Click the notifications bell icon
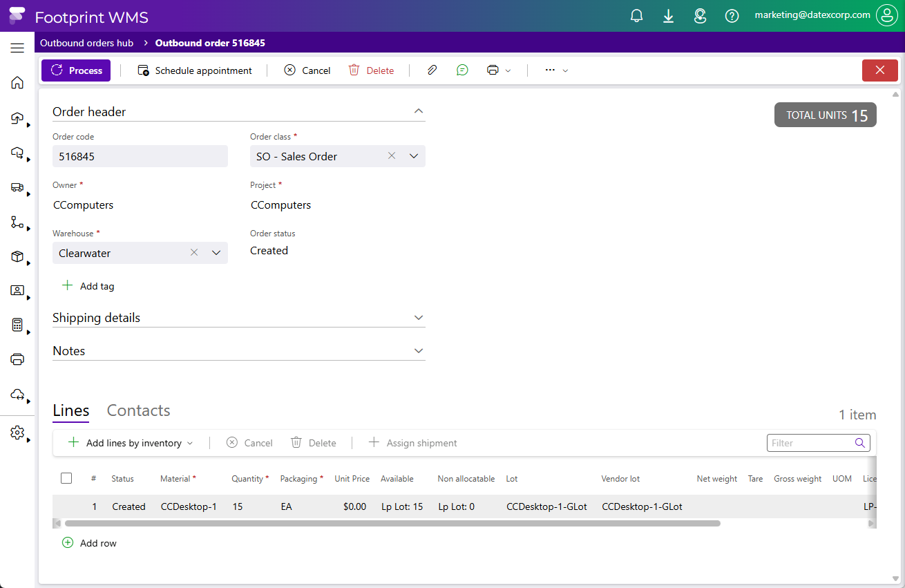The width and height of the screenshot is (905, 588). pos(637,16)
